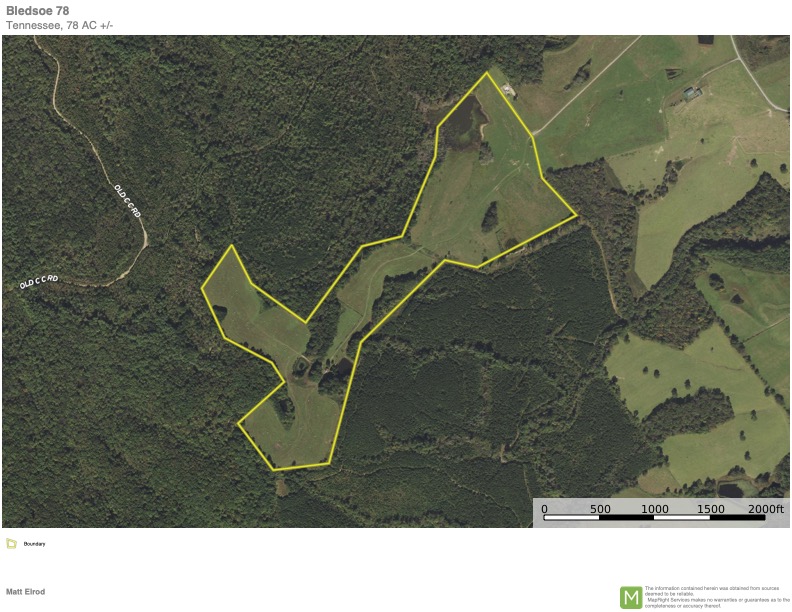
Task: Click the green MapRight M logo
Action: click(x=631, y=597)
